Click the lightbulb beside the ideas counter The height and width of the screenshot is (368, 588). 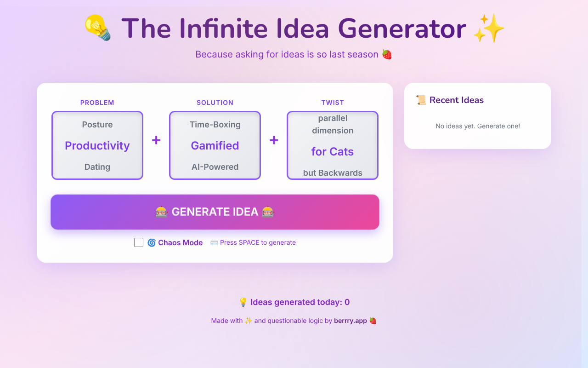pos(243,302)
